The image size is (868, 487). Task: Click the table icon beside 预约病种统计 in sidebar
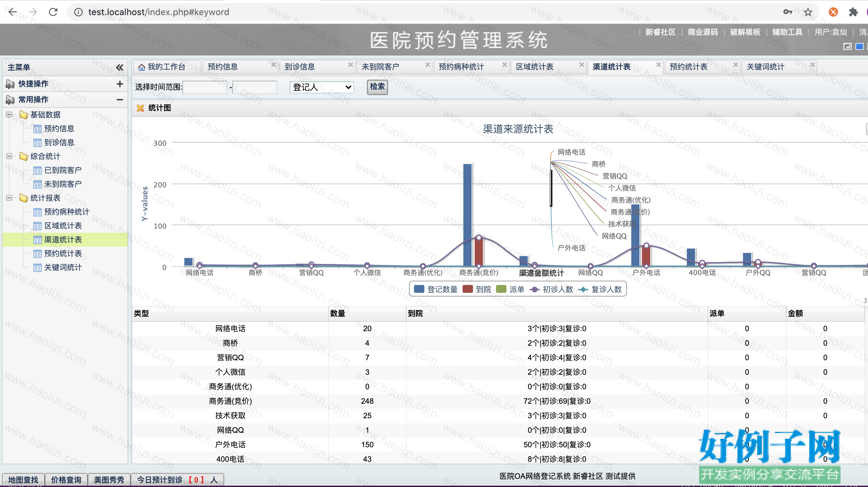[37, 212]
